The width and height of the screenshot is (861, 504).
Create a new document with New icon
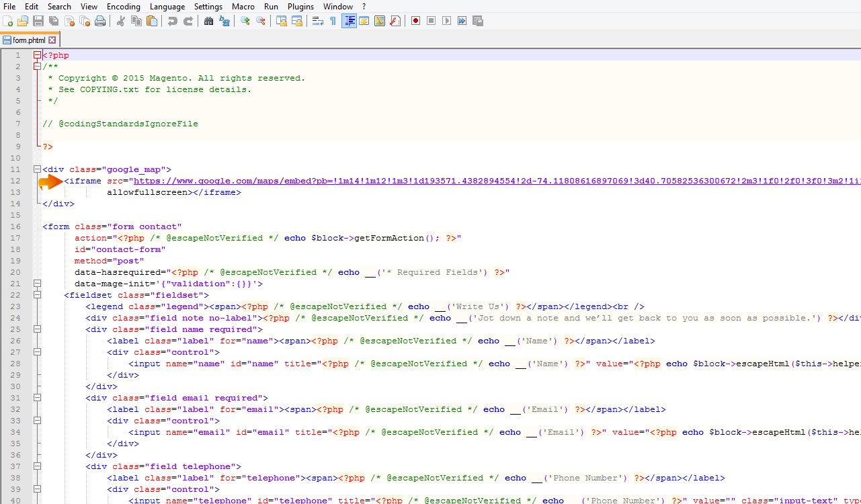8,21
